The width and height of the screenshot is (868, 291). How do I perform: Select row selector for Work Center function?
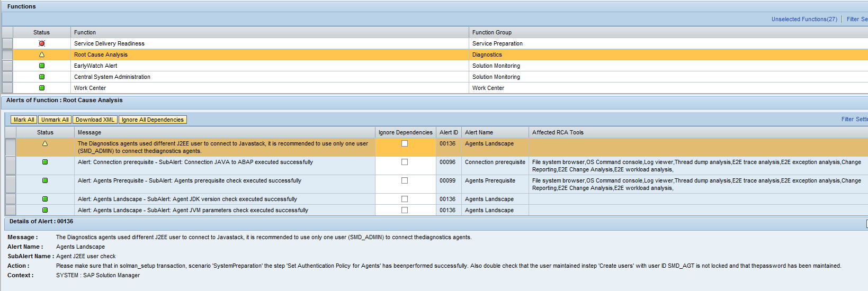[7, 88]
